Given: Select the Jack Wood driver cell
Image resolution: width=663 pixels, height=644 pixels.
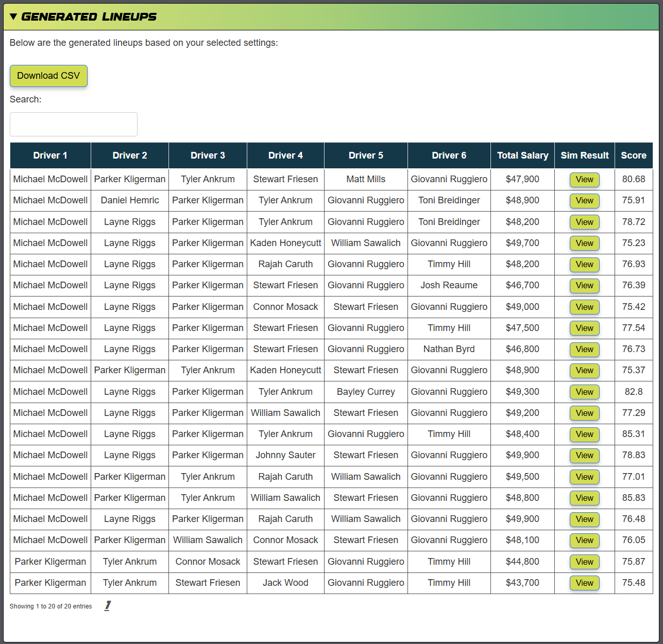Looking at the screenshot, I should coord(285,583).
